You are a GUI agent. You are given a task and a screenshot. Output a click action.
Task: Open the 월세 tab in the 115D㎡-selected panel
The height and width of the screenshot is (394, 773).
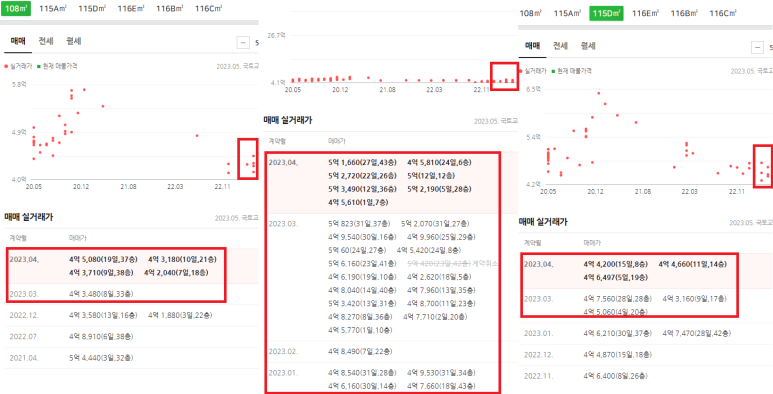588,46
